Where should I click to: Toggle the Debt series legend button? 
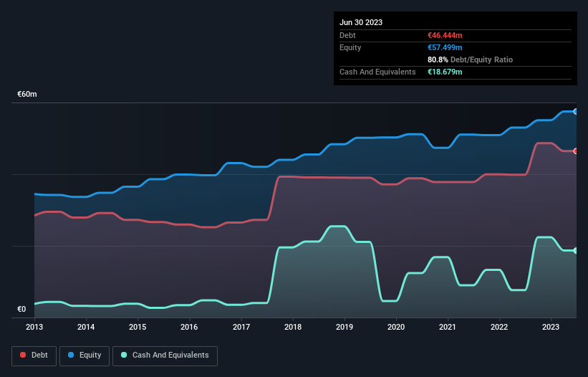34,355
